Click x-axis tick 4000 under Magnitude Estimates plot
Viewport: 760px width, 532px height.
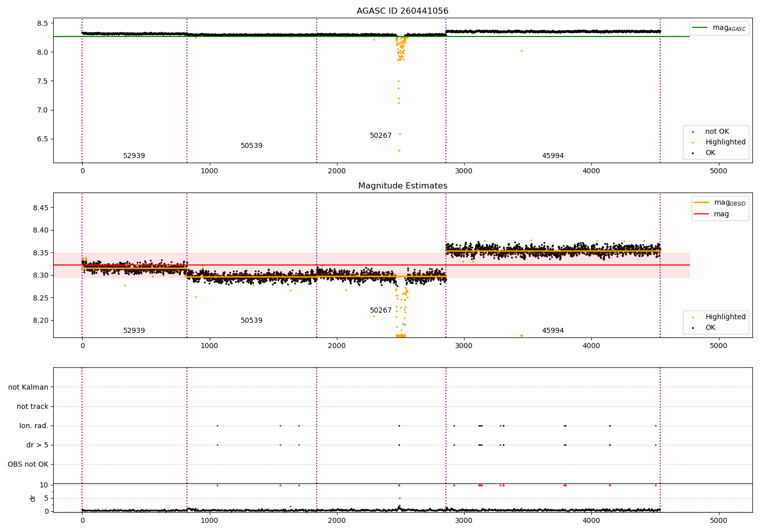click(591, 346)
